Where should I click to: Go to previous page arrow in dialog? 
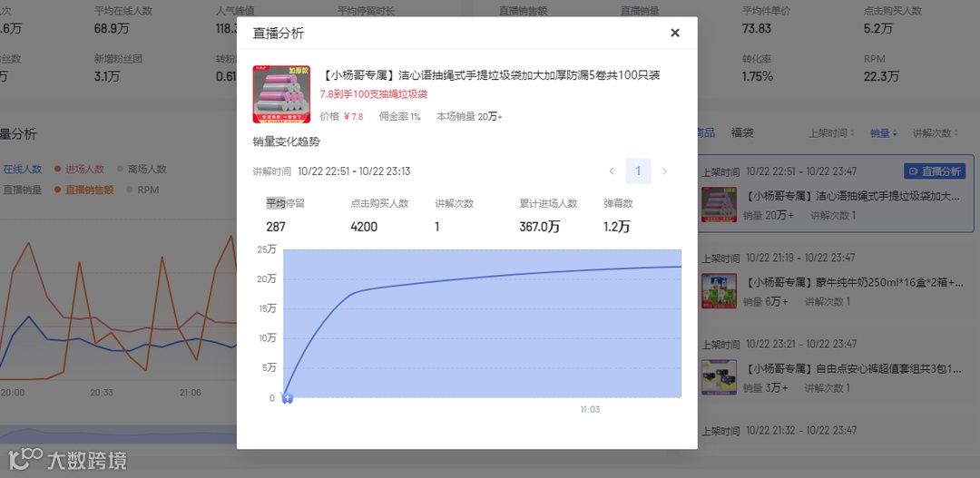click(612, 171)
